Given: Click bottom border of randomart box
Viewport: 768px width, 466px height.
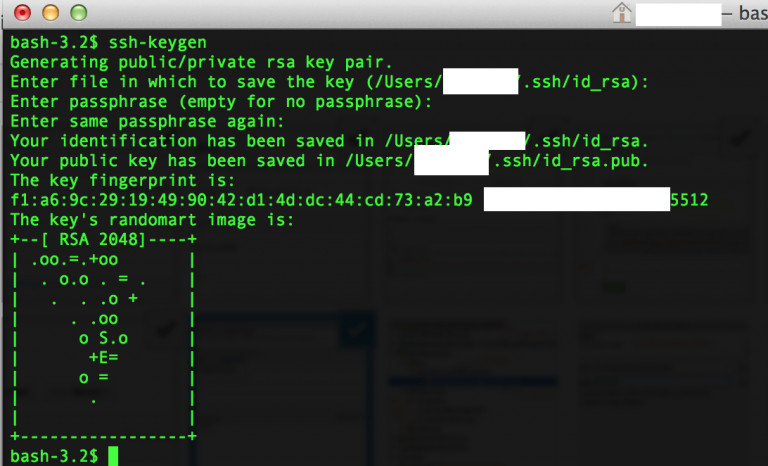Looking at the screenshot, I should pyautogui.click(x=103, y=436).
